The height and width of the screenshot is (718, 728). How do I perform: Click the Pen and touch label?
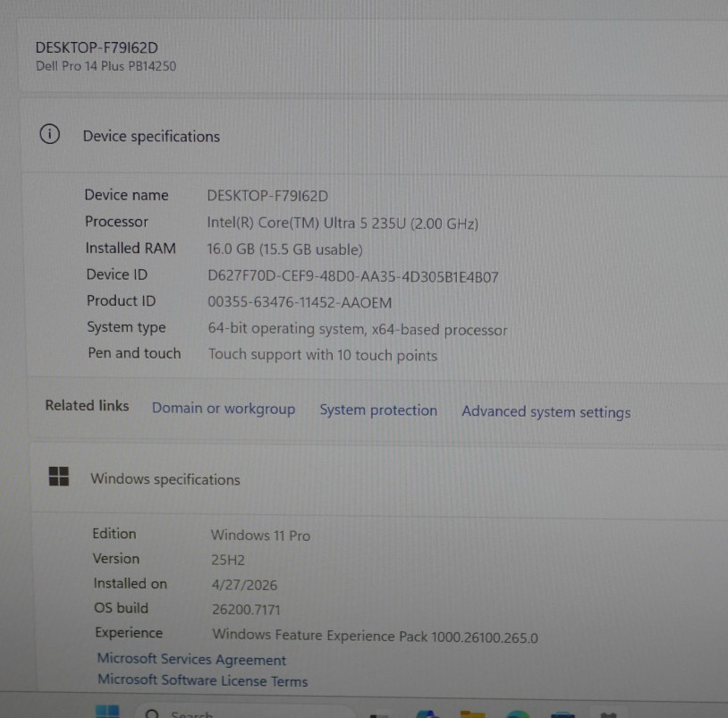click(x=134, y=353)
